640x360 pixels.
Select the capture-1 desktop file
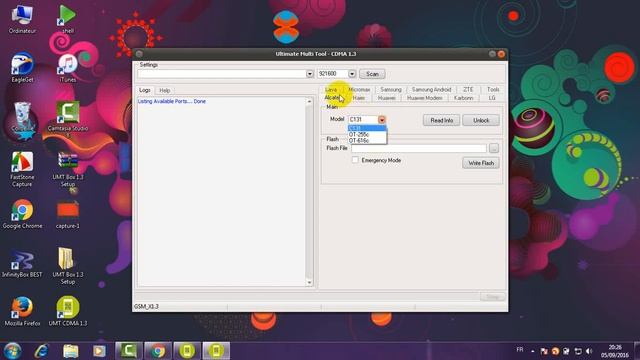68,214
